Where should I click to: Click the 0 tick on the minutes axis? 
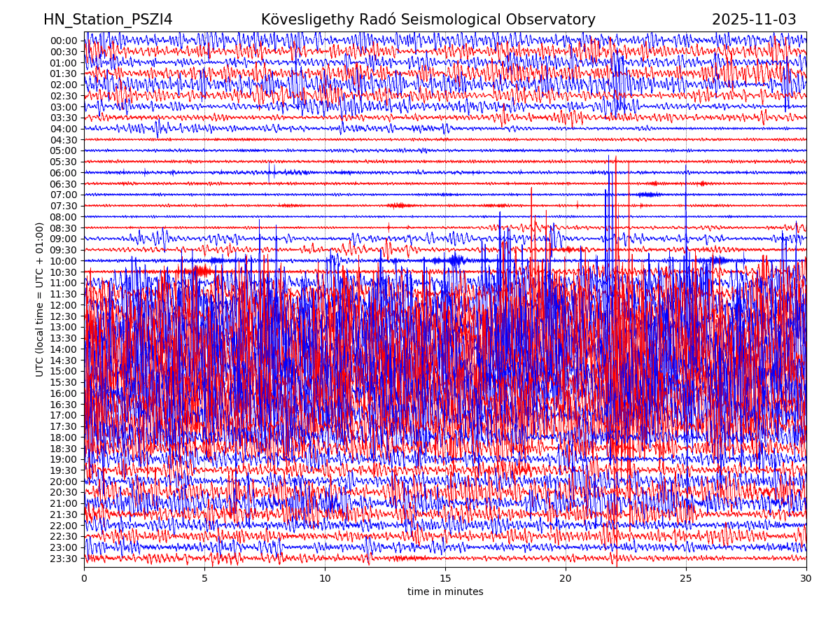coord(84,579)
